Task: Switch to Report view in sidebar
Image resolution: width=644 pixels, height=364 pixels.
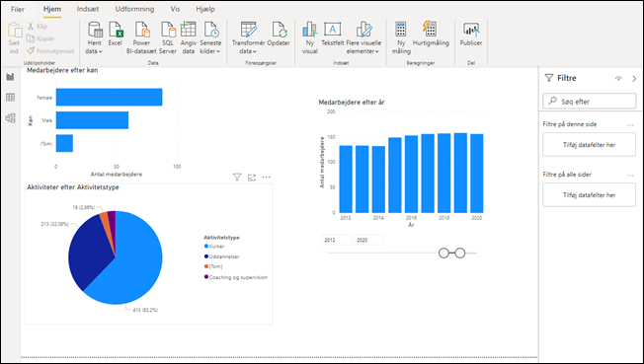Action: click(10, 77)
